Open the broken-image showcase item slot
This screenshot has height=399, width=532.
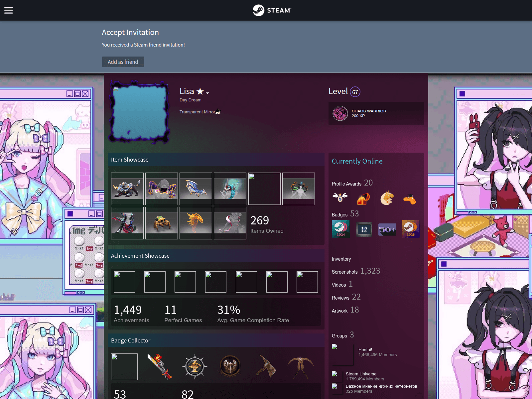click(x=264, y=189)
